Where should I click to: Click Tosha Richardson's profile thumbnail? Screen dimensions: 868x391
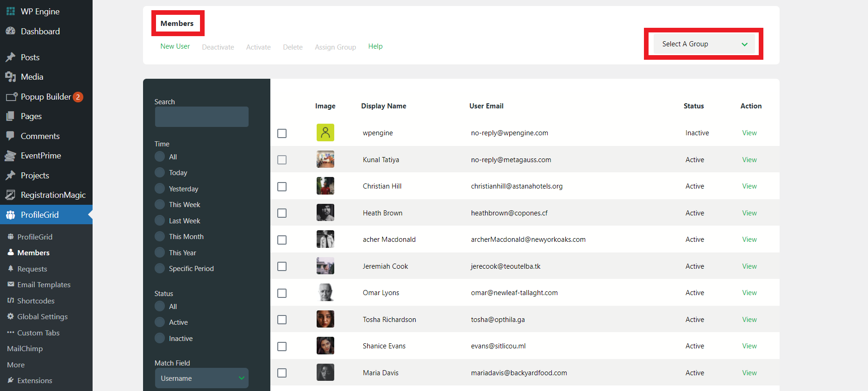point(325,319)
